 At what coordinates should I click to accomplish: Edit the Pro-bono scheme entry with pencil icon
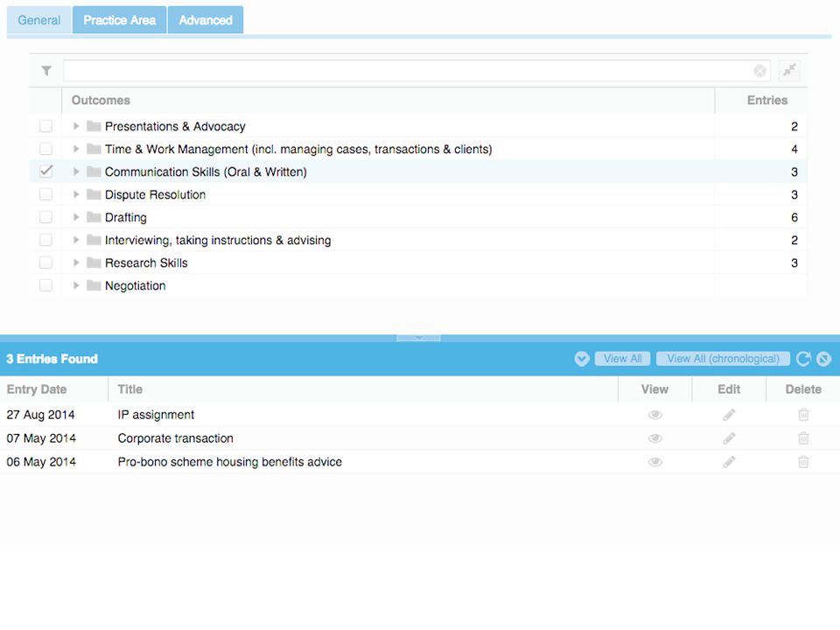coord(729,462)
